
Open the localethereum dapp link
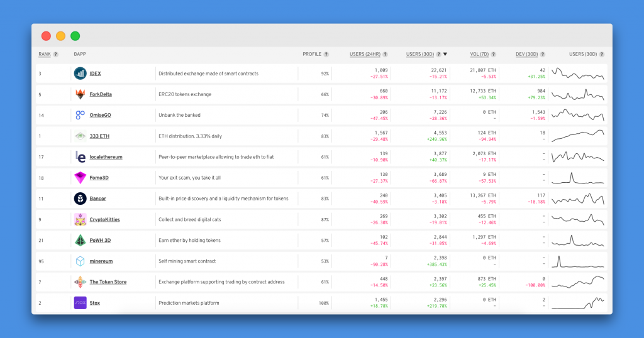tap(106, 156)
